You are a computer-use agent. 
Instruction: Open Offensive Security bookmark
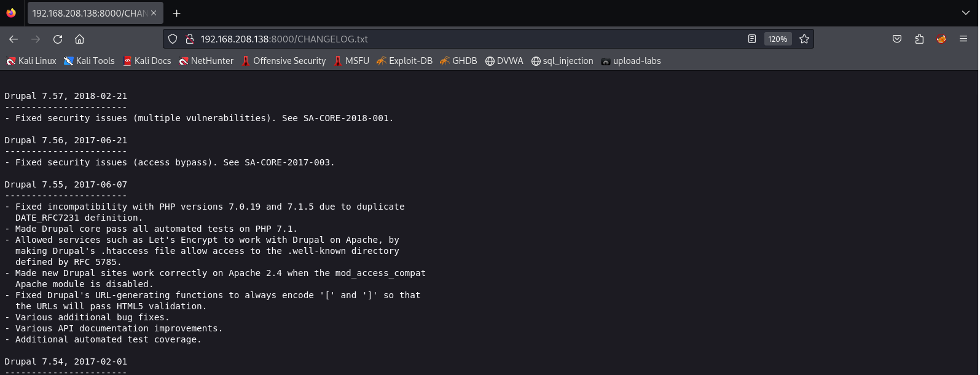[x=283, y=61]
